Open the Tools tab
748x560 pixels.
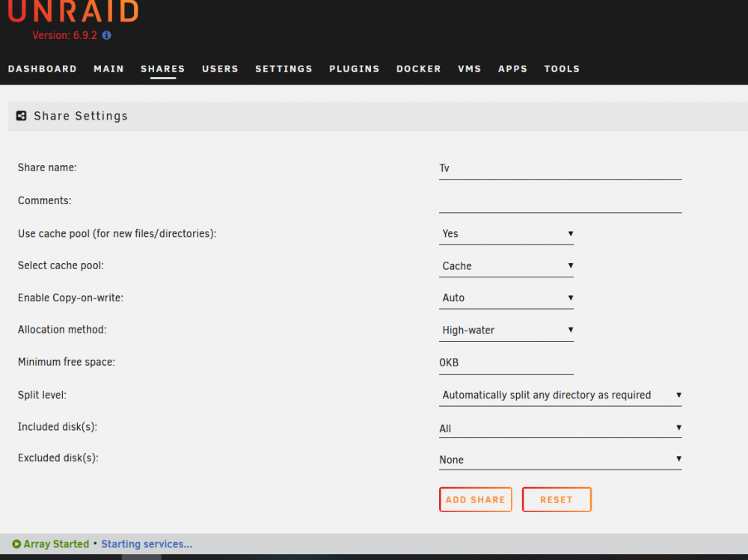pyautogui.click(x=562, y=69)
